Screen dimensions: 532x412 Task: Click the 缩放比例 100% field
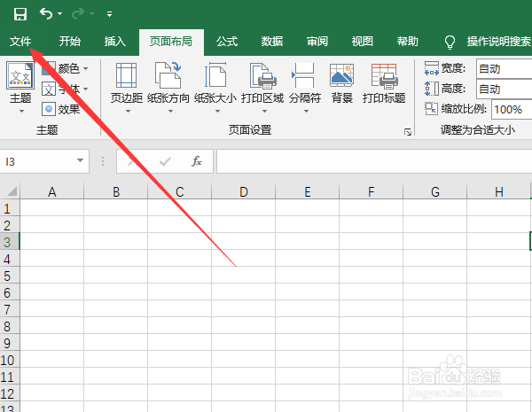pyautogui.click(x=512, y=110)
